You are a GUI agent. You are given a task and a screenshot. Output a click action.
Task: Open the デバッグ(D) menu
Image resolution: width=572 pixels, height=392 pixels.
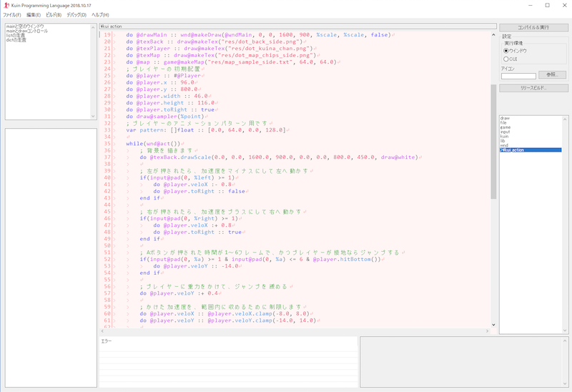pyautogui.click(x=77, y=15)
